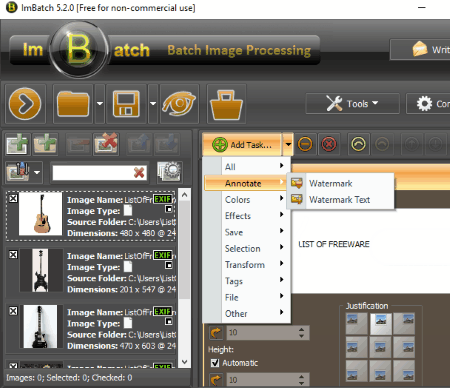Clear the filter using the red X
The image size is (450, 388).
pyautogui.click(x=139, y=173)
